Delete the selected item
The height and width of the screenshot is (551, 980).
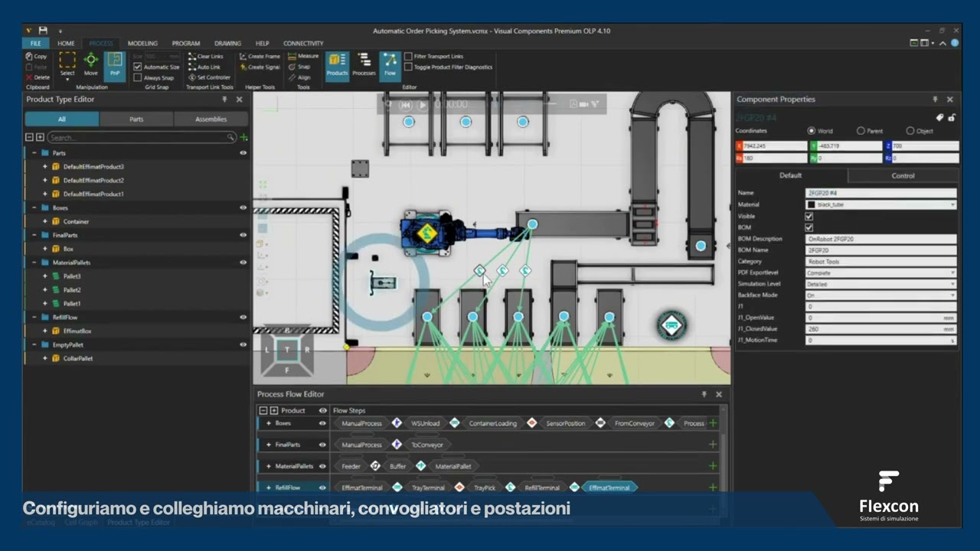38,77
